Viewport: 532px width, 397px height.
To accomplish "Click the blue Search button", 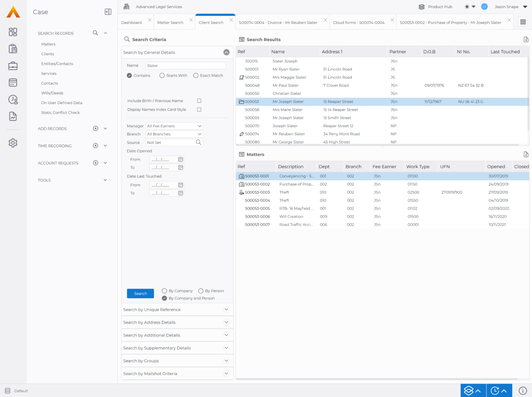I will pos(140,294).
